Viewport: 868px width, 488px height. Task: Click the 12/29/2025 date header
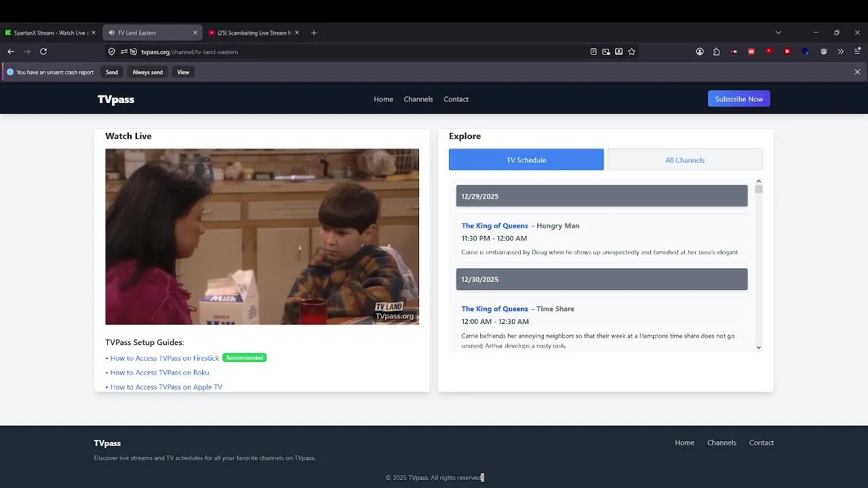point(601,196)
